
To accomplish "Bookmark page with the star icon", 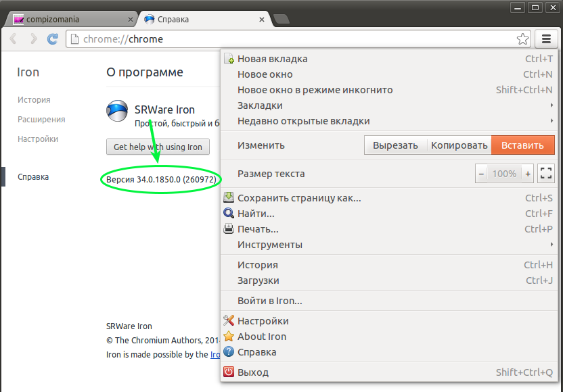I will click(x=522, y=39).
